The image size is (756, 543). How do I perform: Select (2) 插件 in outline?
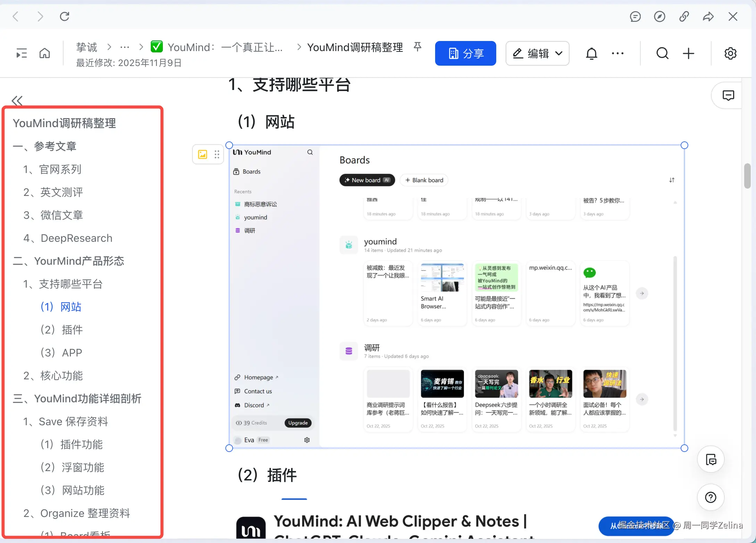[61, 330]
